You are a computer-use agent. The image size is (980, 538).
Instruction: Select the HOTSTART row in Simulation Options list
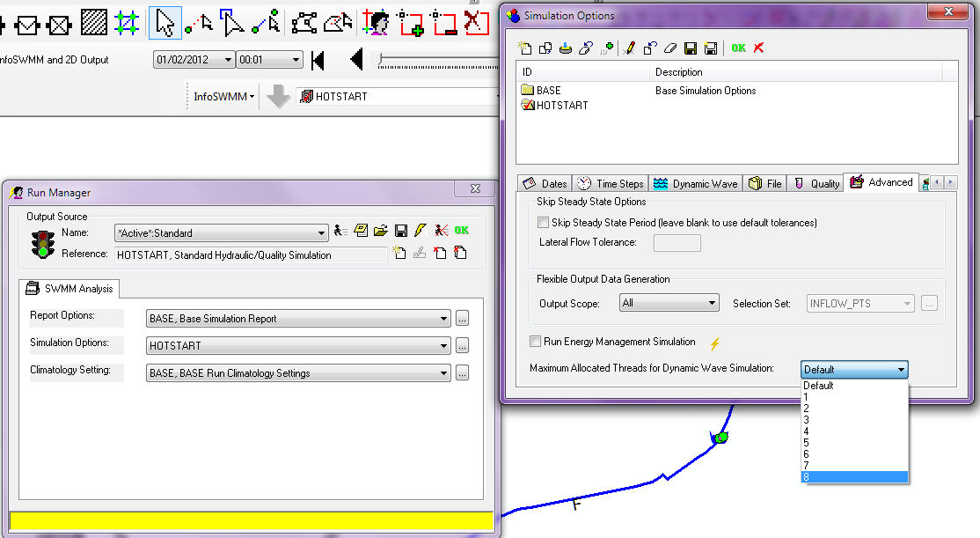click(x=737, y=105)
